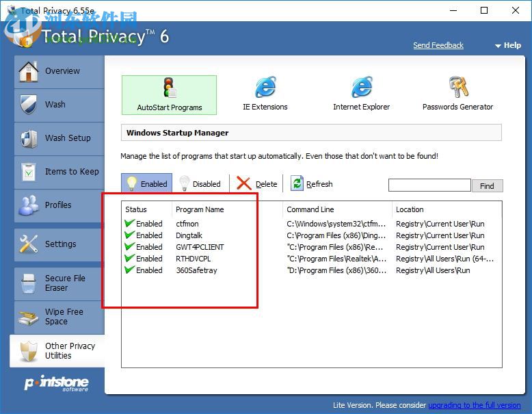Open the Passwords Generator keys icon
This screenshot has height=414, width=532.
click(458, 87)
